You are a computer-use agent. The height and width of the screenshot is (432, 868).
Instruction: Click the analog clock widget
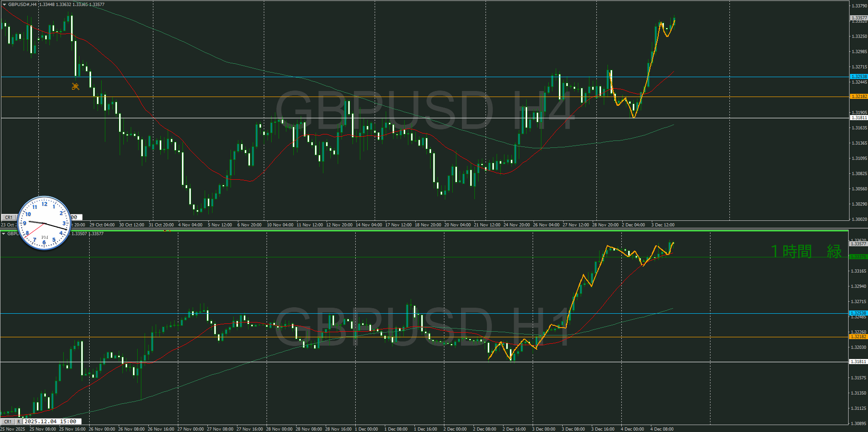pyautogui.click(x=44, y=223)
